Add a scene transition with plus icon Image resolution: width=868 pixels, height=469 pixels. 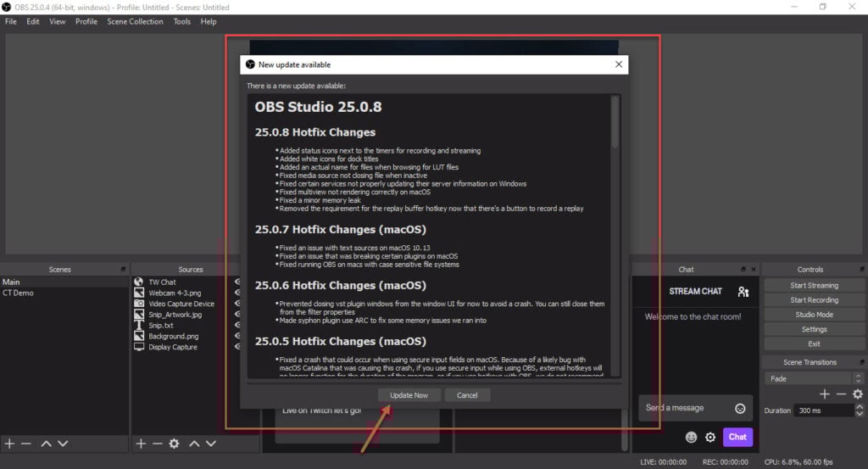click(x=824, y=394)
